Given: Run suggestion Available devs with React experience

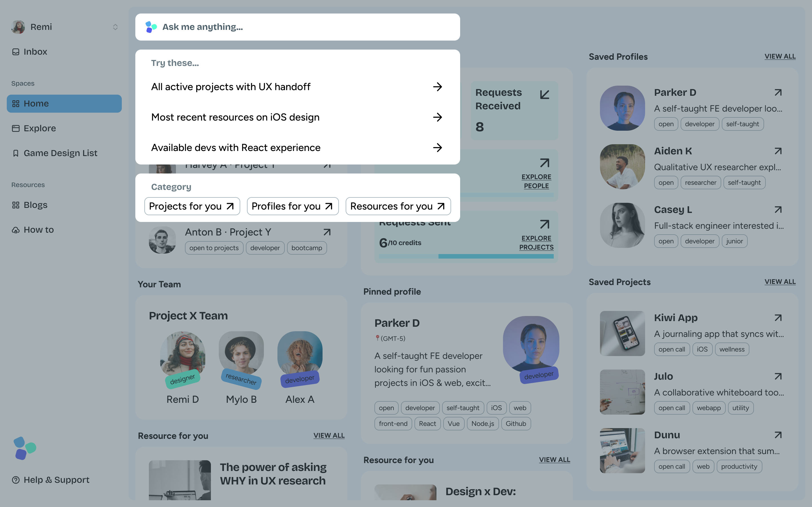Looking at the screenshot, I should (297, 148).
